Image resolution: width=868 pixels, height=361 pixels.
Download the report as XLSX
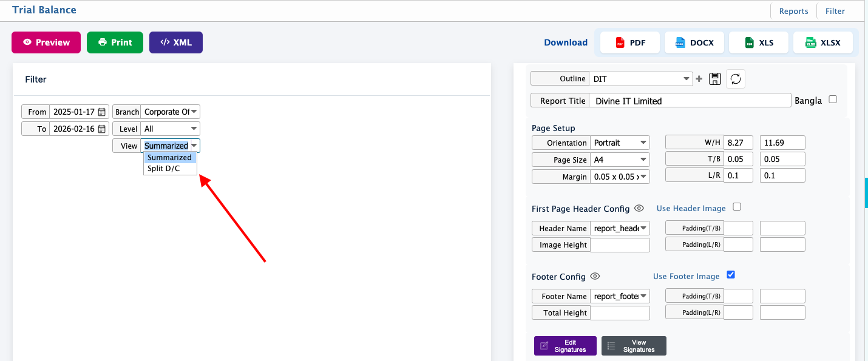coord(822,42)
